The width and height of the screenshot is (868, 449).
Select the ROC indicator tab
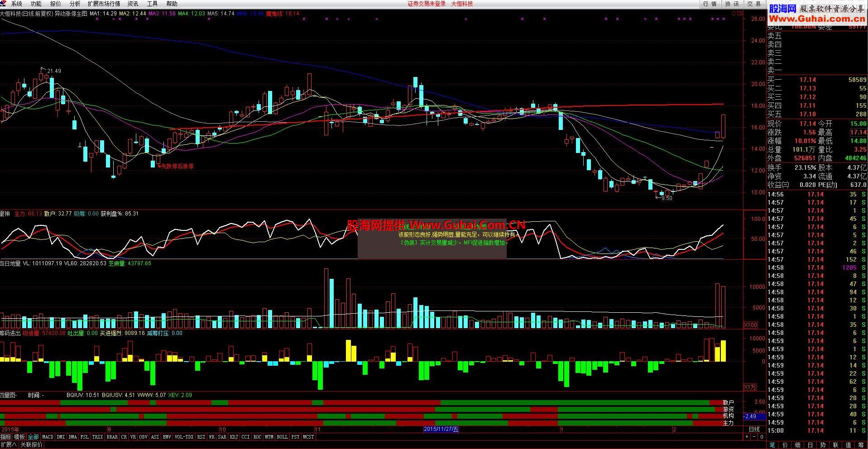[x=257, y=437]
